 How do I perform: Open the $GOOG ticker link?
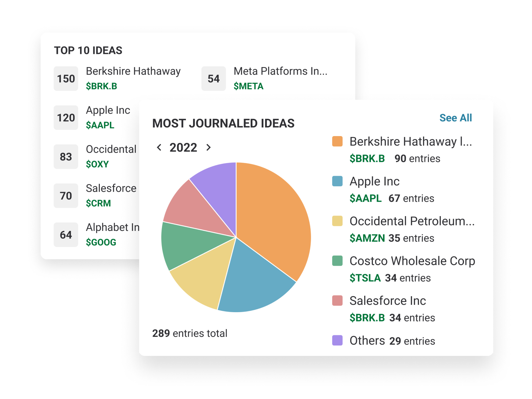[x=101, y=242]
